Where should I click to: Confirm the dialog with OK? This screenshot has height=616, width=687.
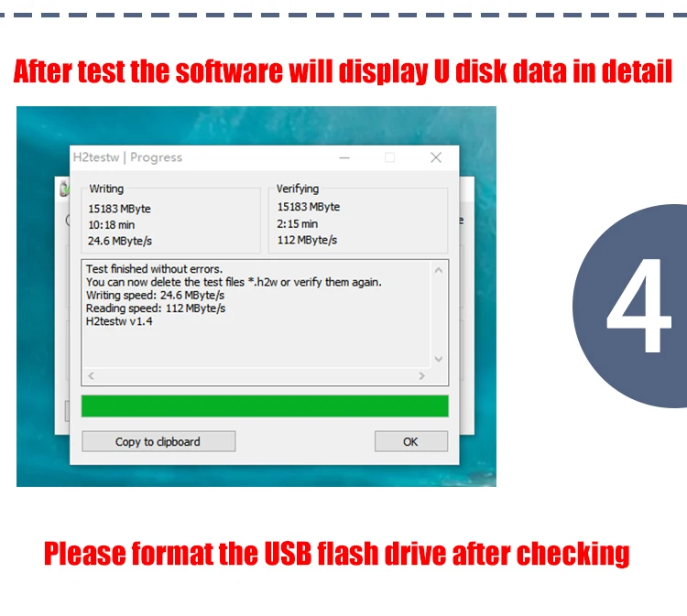click(x=411, y=441)
